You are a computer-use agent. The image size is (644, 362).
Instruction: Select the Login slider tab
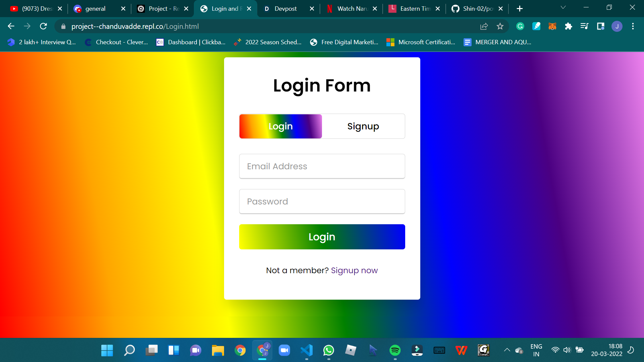coord(280,126)
